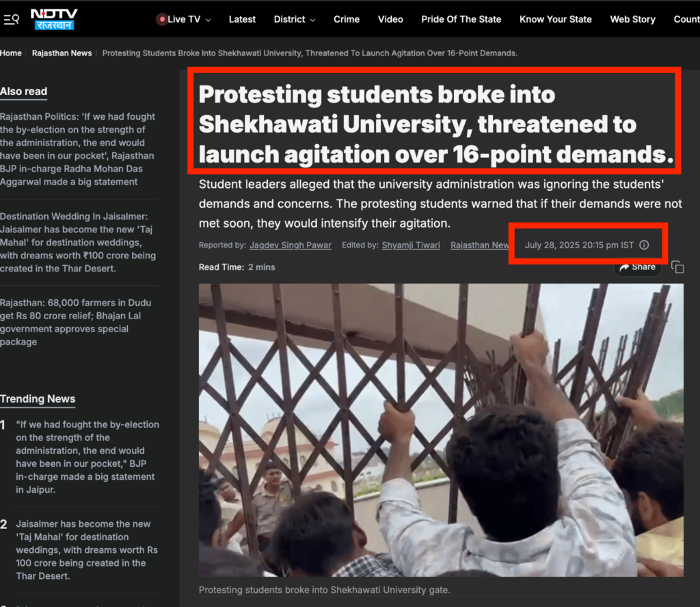Open the Latest menu item
This screenshot has width=700, height=607.
pyautogui.click(x=242, y=19)
